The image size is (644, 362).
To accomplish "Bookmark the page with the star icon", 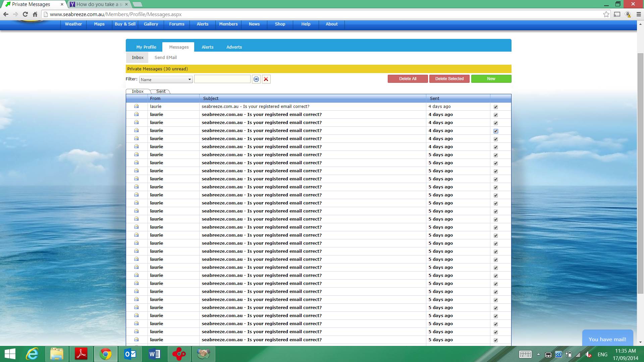I will click(x=606, y=14).
